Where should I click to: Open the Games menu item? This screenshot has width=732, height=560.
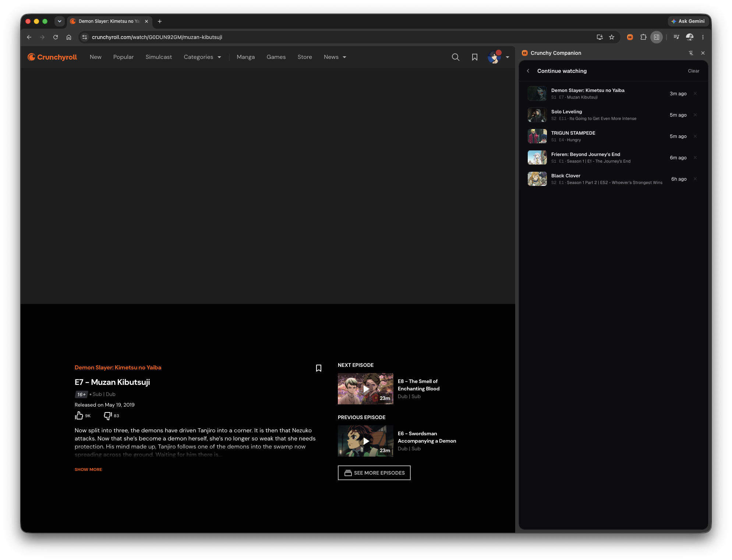pyautogui.click(x=276, y=57)
